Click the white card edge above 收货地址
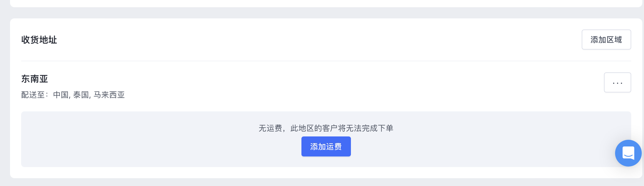 click(326, 19)
